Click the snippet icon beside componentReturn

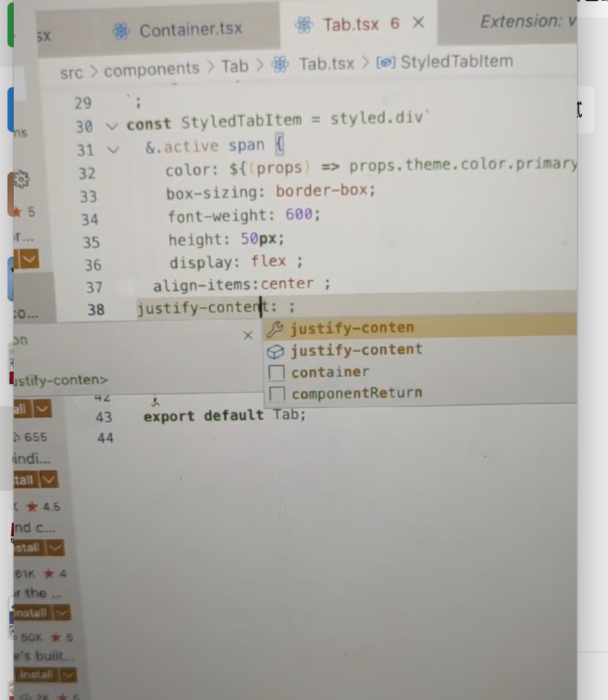[x=277, y=394]
